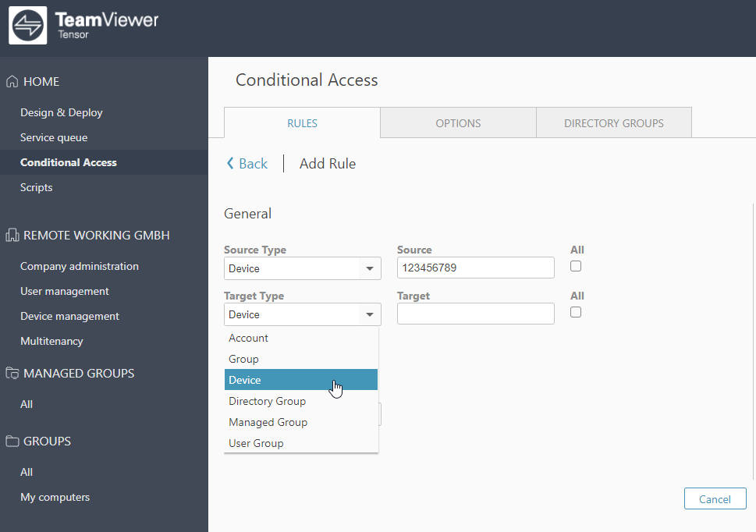
Task: Click the Managed Groups folder icon
Action: tap(12, 373)
